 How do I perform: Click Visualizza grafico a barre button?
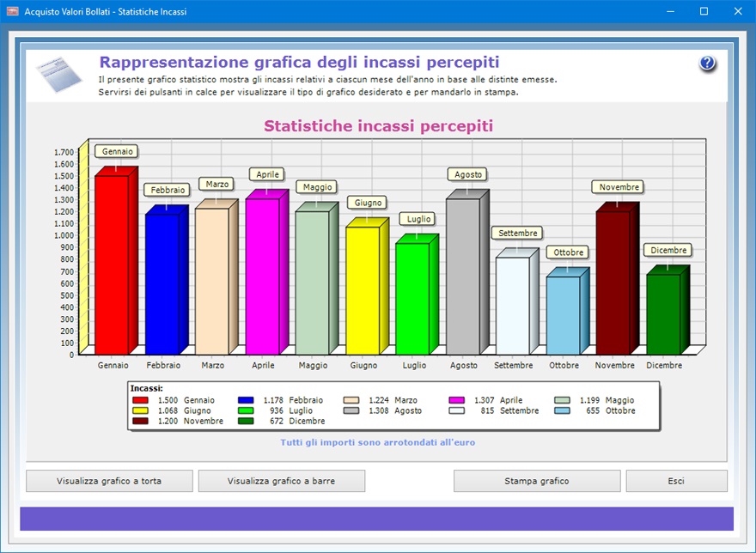point(282,481)
